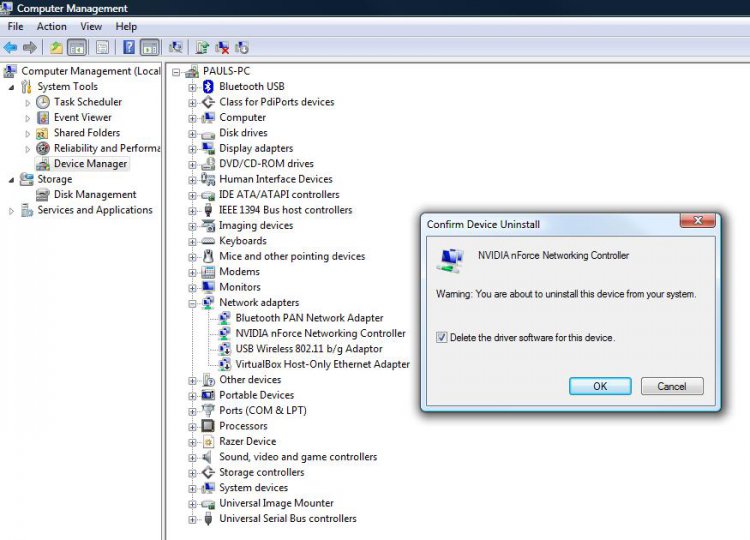
Task: Click the Mice and other pointing devices icon
Action: 208,256
